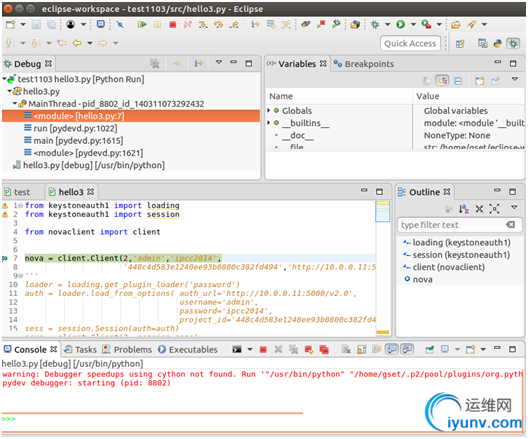Screen dimensions: 528x439
Task: Click the Open Perspective icon
Action: coord(460,43)
